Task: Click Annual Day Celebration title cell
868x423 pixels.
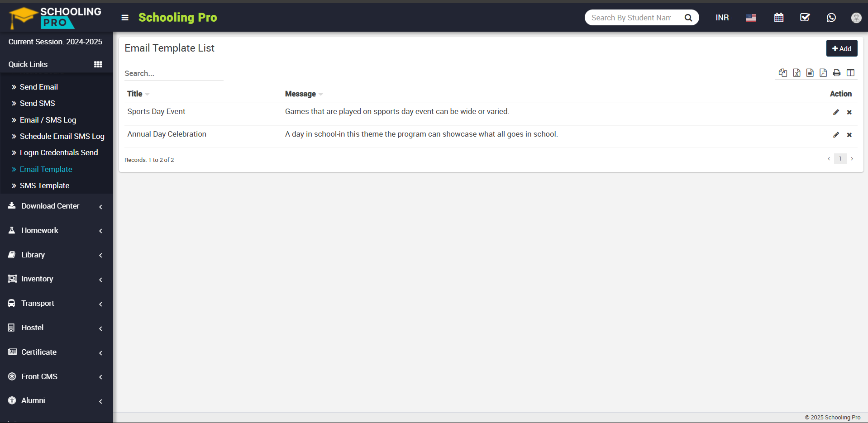Action: coord(167,134)
